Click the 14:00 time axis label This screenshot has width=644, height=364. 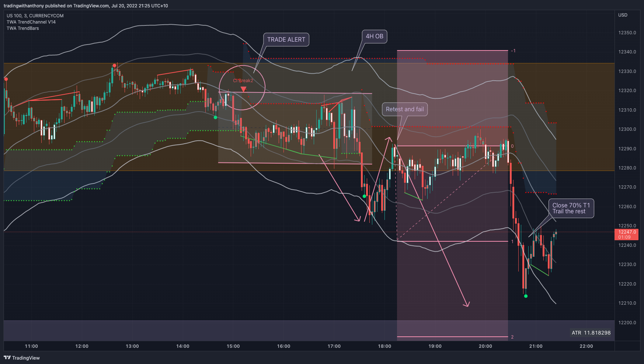pos(183,346)
